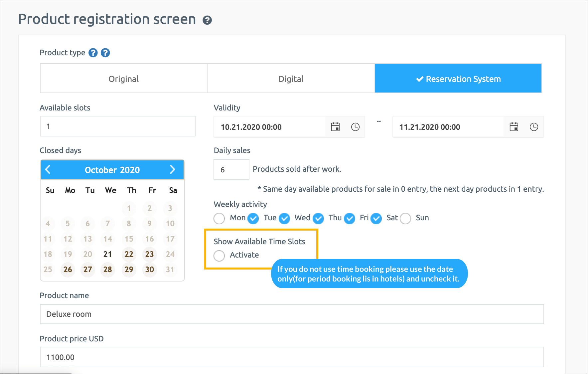Advance to the next month after October 2020
This screenshot has width=588, height=374.
[x=172, y=170]
